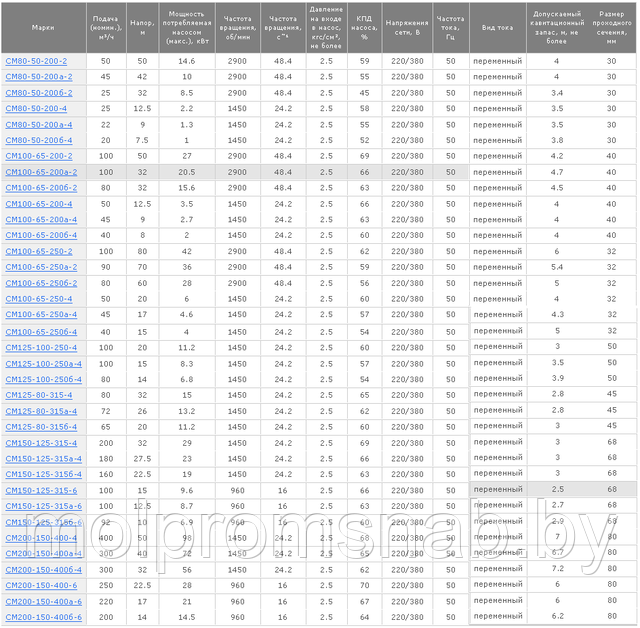Click the 'Напряжения сети, В' header

tap(407, 28)
